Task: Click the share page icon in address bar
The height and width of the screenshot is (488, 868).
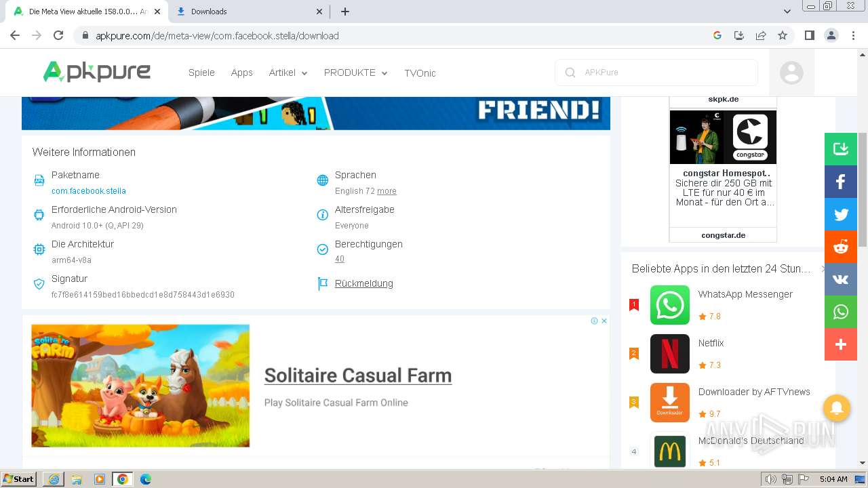Action: pos(761,35)
